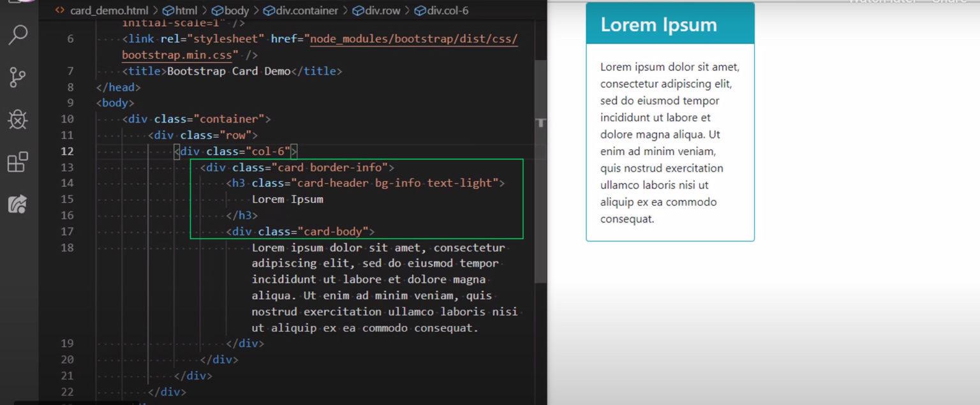Click line number 19 in the gutter
This screenshot has height=405, width=980.
[x=67, y=343]
